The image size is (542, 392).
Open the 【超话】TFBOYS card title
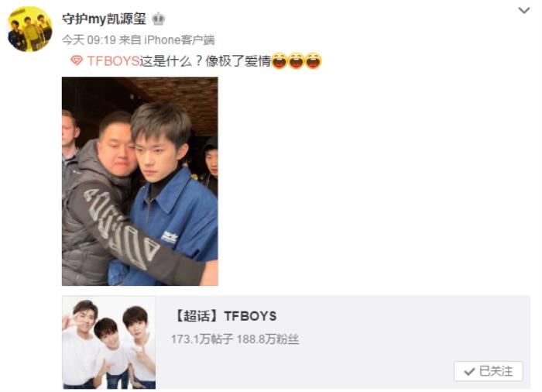(x=226, y=316)
